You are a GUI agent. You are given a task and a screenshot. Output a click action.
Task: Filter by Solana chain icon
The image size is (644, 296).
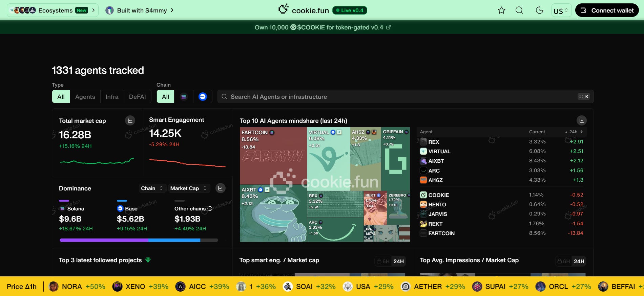click(x=184, y=97)
